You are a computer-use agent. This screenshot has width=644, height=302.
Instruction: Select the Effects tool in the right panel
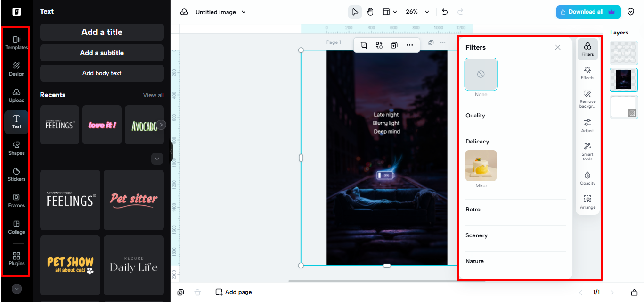point(587,73)
